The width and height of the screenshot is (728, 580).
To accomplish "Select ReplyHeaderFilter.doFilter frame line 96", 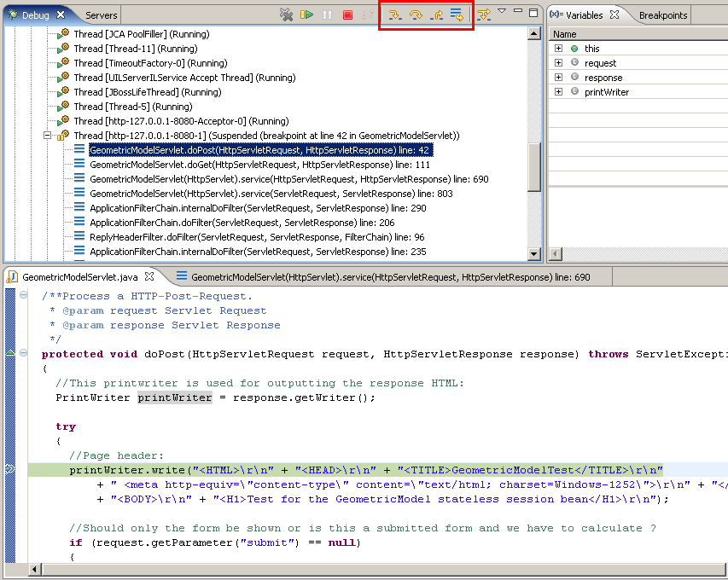I will point(257,237).
